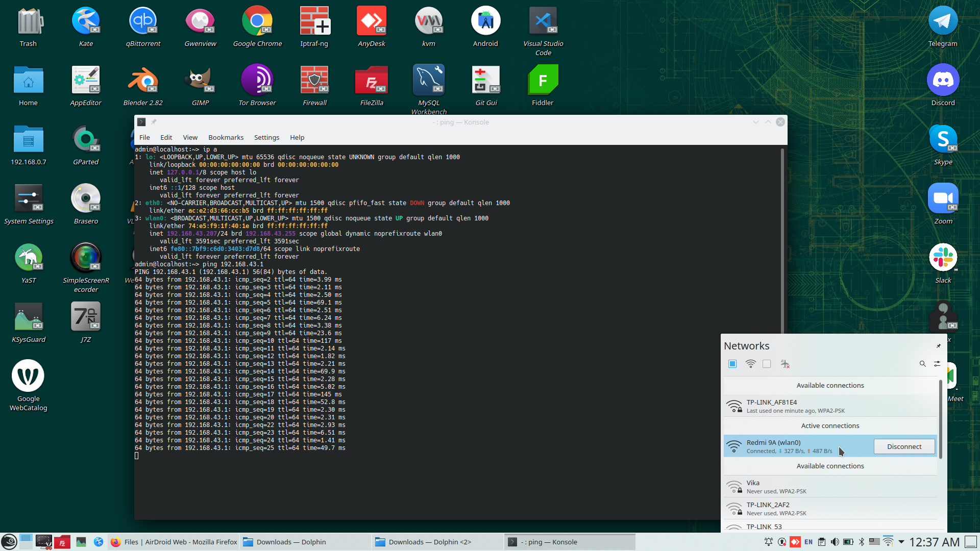The image size is (980, 551).
Task: Disconnect from Redmi 9A network
Action: 904,446
